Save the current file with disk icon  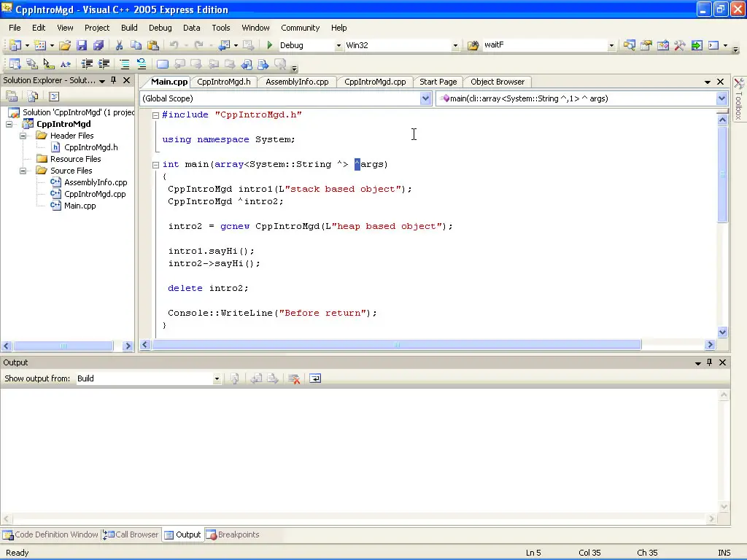82,45
